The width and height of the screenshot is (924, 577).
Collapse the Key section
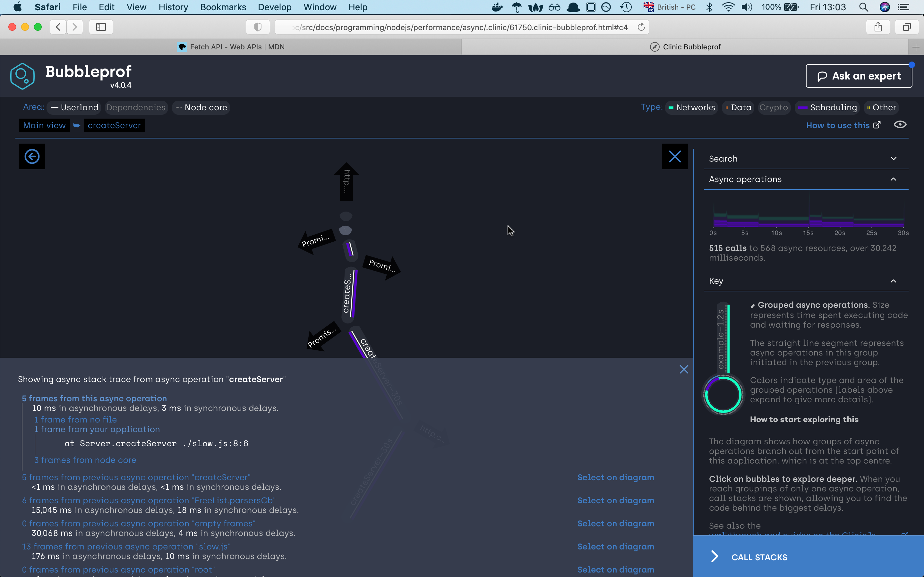[894, 281]
